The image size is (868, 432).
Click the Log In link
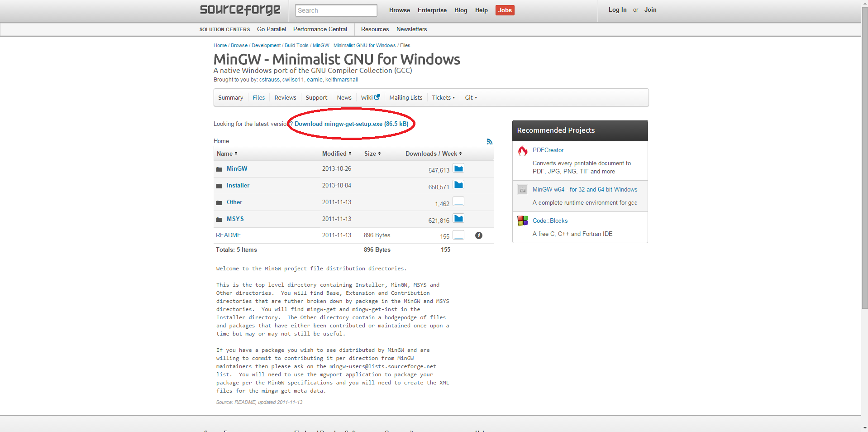click(x=618, y=10)
